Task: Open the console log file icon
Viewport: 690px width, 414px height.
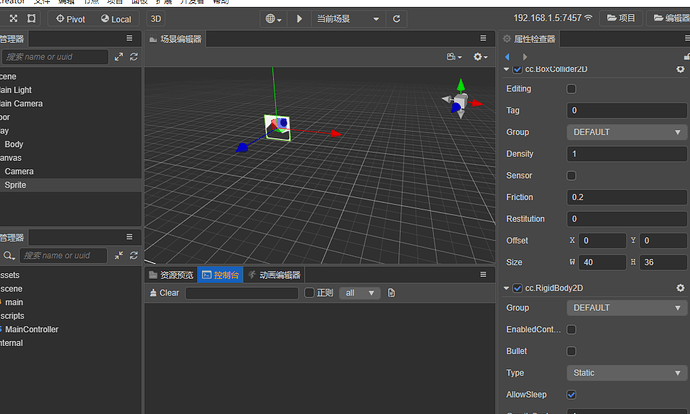Action: click(391, 293)
